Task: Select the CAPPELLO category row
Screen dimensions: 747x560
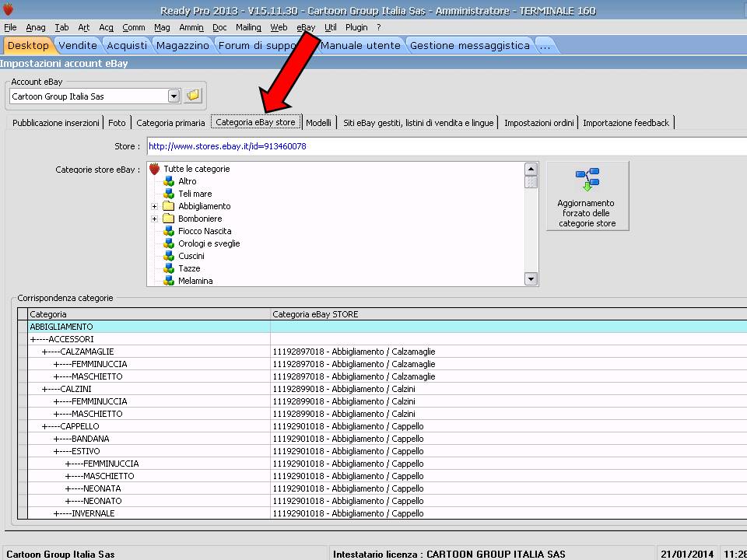Action: coord(387,426)
